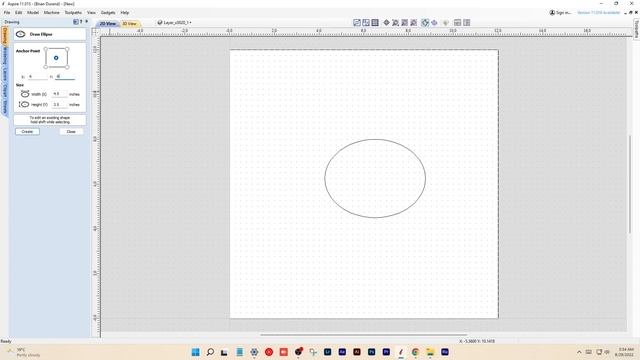Open Adobe Photoshop from taskbar
The width and height of the screenshot is (640, 360).
coord(371,352)
